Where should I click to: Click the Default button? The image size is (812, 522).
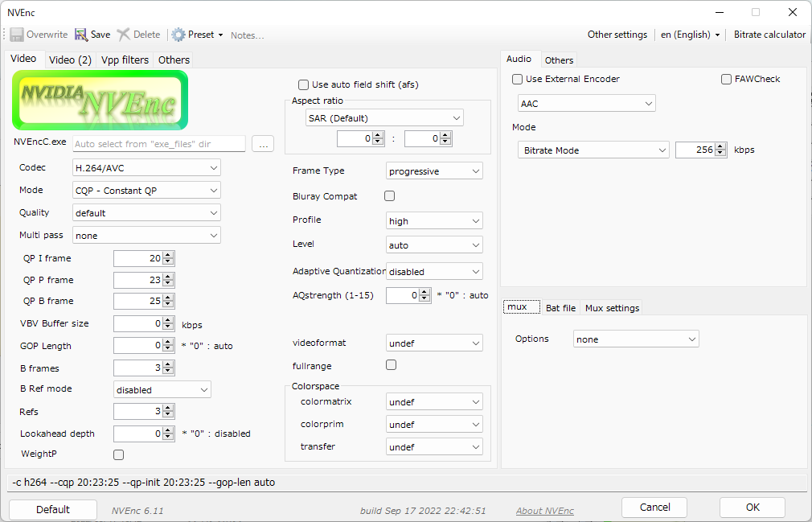[x=53, y=510]
